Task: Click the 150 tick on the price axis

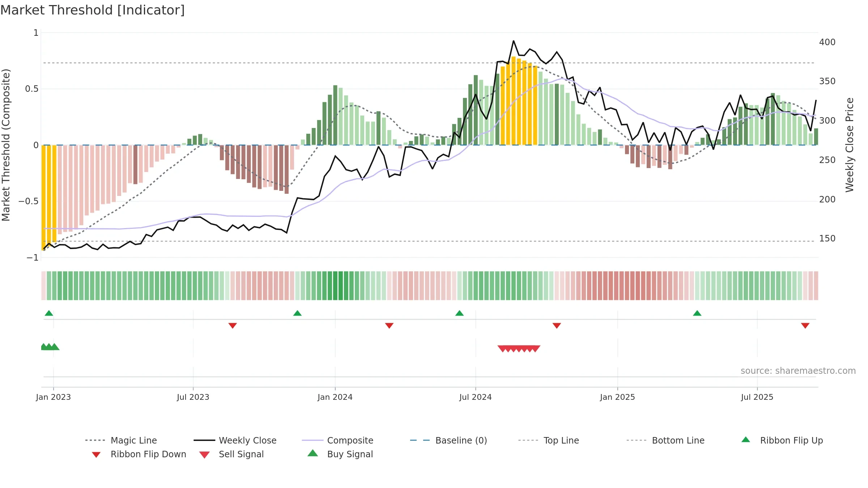Action: (x=827, y=239)
